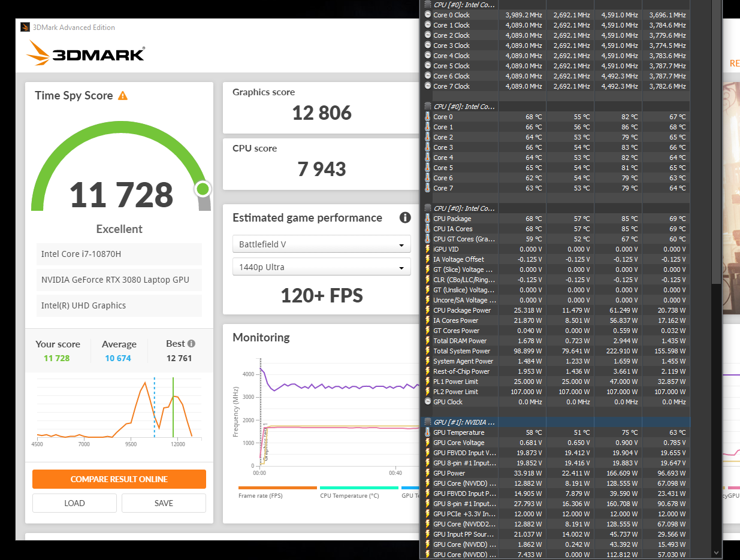Click the thermometer icon for CPU IA Cores

427,229
